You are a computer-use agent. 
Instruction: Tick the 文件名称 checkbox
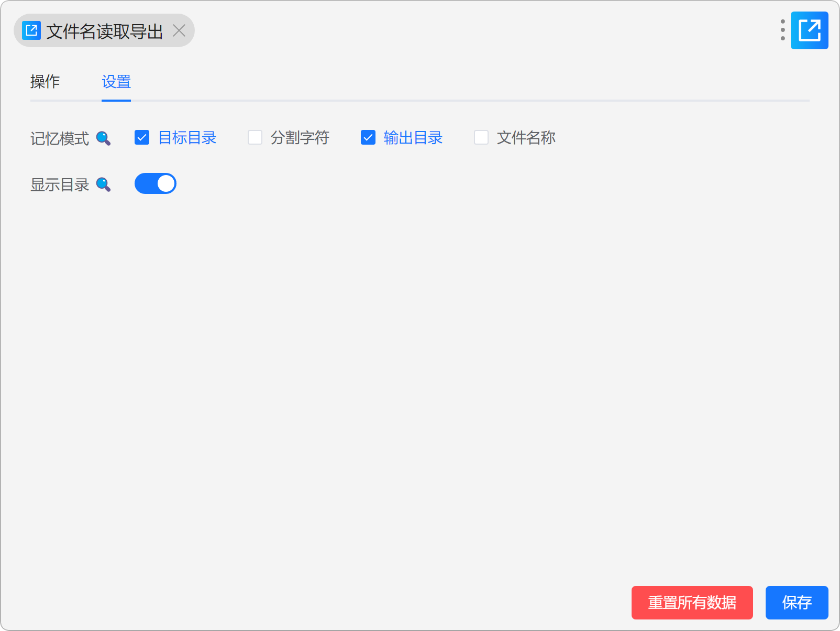[x=481, y=138]
